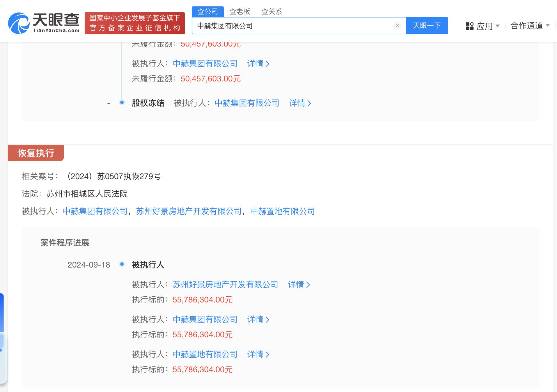The image size is (557, 392).
Task: Switch to 查关系 tab
Action: pos(272,12)
